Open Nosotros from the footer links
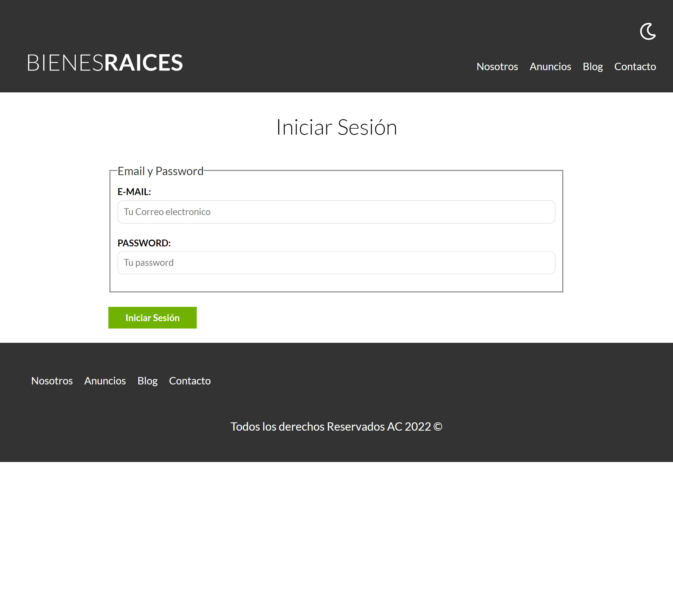Screen dimensions: 673x616 click(52, 381)
